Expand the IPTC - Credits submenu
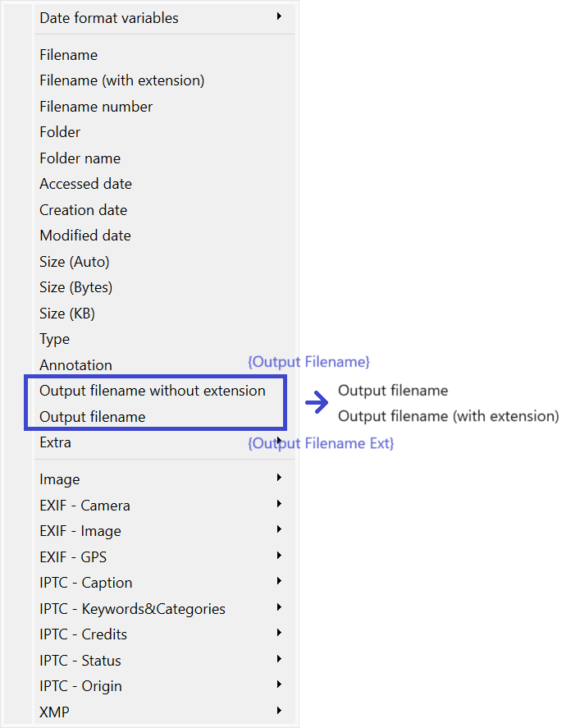Screen dimensions: 571x728 coord(84,634)
